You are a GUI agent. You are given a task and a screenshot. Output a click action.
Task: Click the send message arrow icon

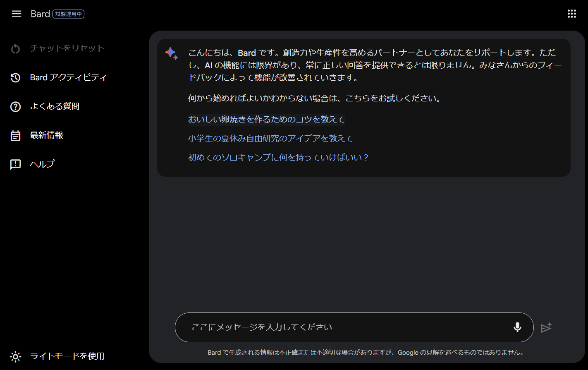546,327
